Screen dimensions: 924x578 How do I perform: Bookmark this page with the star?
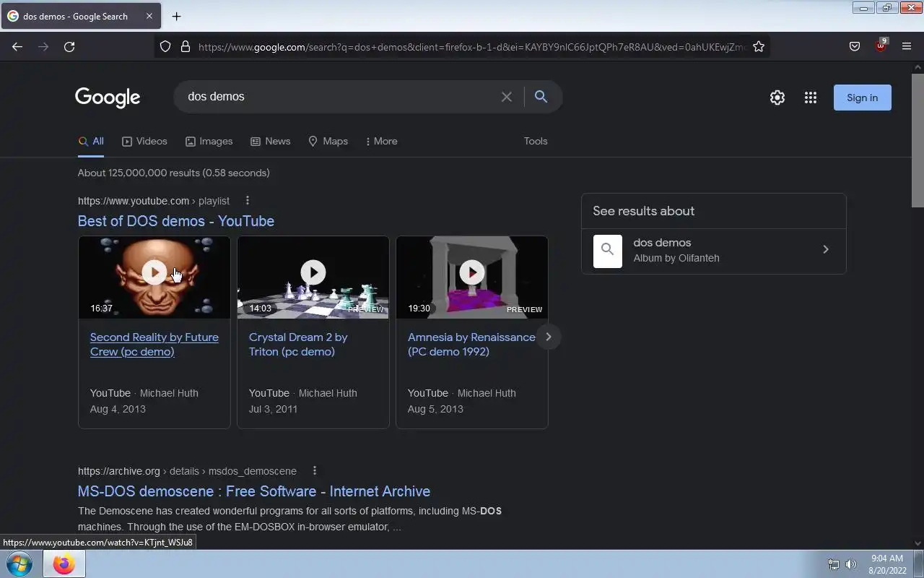pos(759,46)
